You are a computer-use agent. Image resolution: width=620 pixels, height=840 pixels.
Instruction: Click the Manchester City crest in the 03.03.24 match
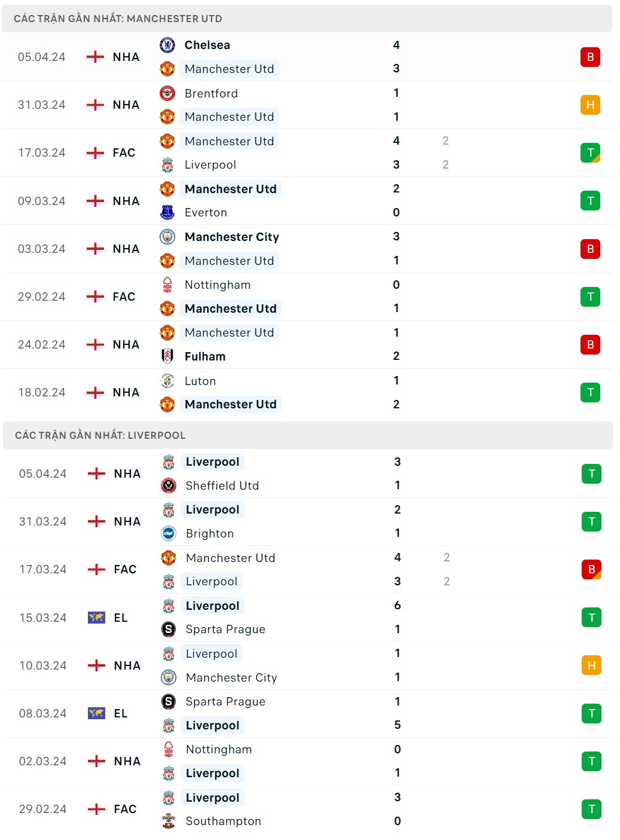click(x=167, y=237)
